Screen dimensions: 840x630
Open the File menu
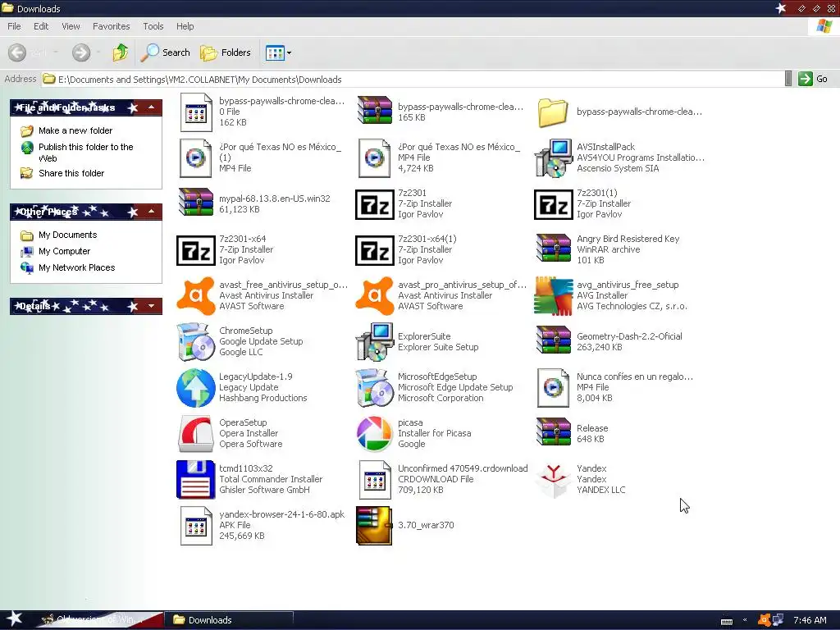[x=15, y=26]
